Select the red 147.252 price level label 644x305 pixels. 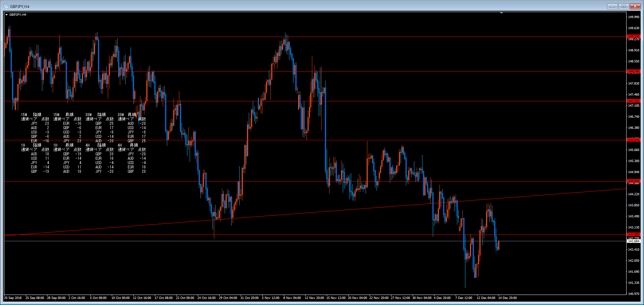pyautogui.click(x=634, y=101)
